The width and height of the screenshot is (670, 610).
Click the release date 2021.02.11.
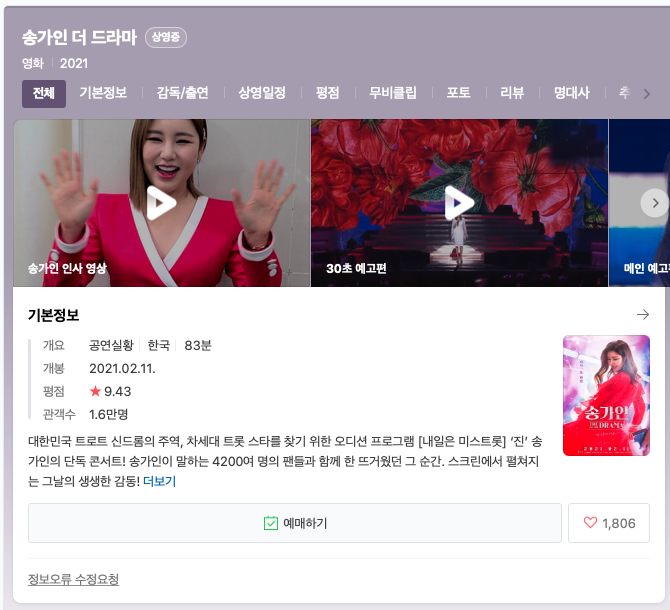[x=122, y=369]
